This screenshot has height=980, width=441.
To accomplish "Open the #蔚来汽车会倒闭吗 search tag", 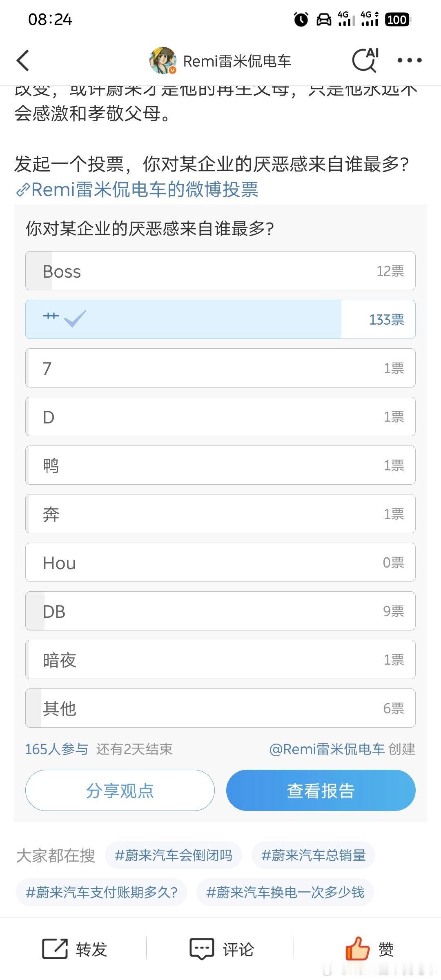I will click(x=174, y=855).
